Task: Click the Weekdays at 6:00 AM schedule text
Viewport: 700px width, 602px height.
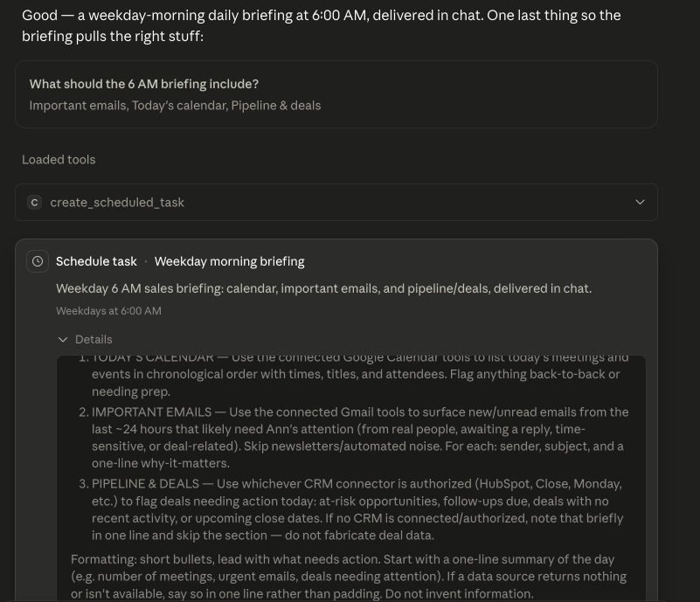Action: pyautogui.click(x=108, y=311)
